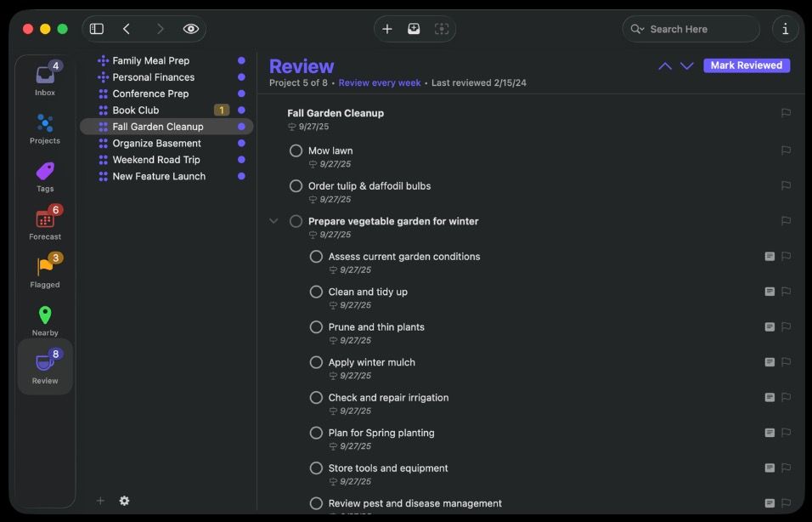This screenshot has width=812, height=522.
Task: Check off Check and repair irrigation
Action: [316, 398]
